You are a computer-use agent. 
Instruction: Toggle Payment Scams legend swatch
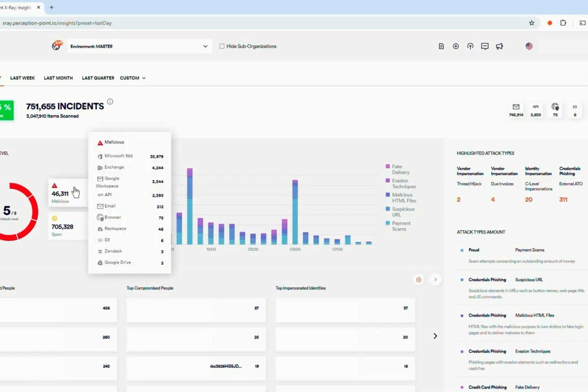(388, 223)
